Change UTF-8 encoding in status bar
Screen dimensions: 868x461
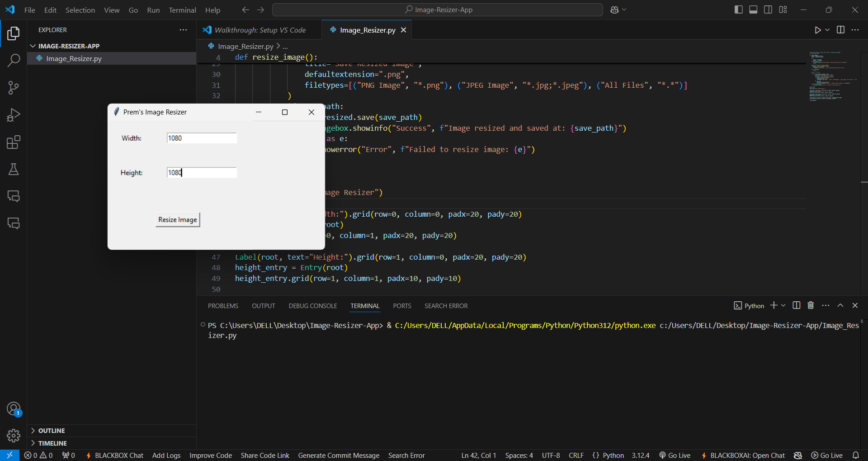pos(551,455)
